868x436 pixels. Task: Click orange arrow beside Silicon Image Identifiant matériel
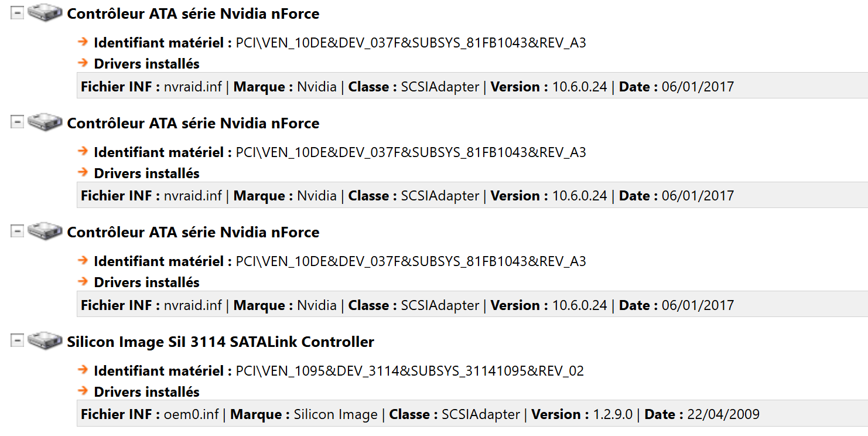click(83, 370)
